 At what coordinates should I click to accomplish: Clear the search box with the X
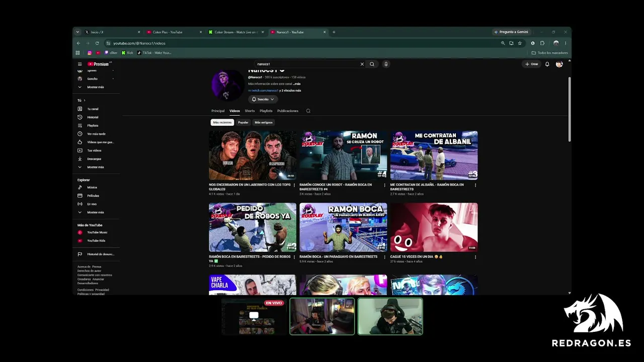pos(362,64)
